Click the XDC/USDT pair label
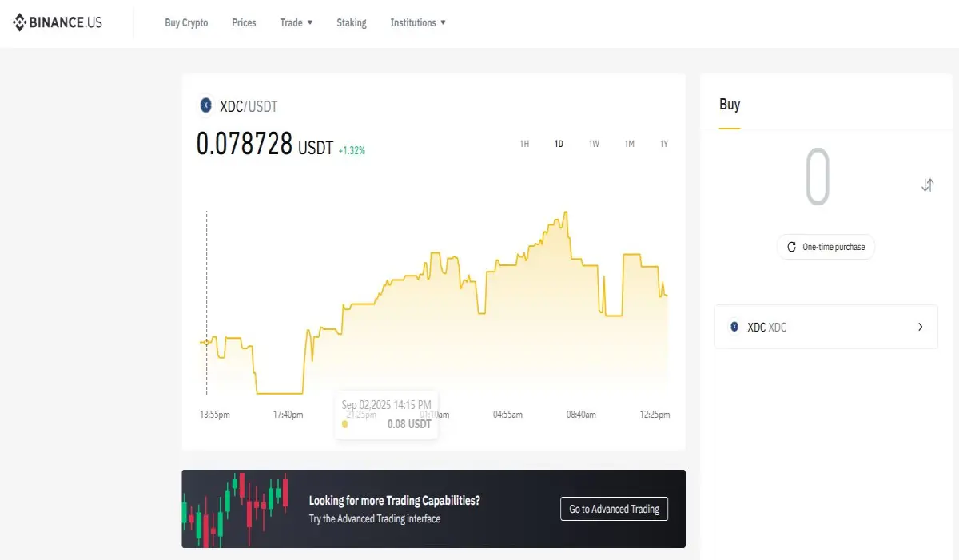The width and height of the screenshot is (959, 560). [x=249, y=106]
